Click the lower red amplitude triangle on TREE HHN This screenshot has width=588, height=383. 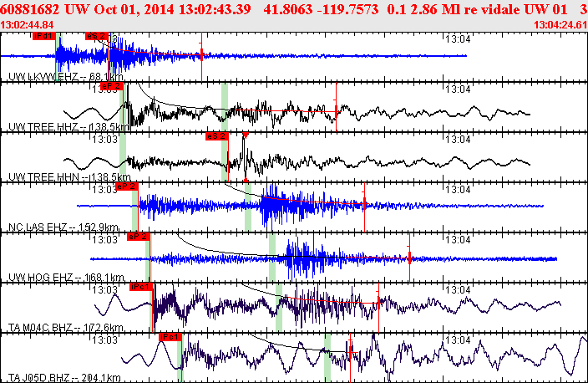pyautogui.click(x=246, y=181)
